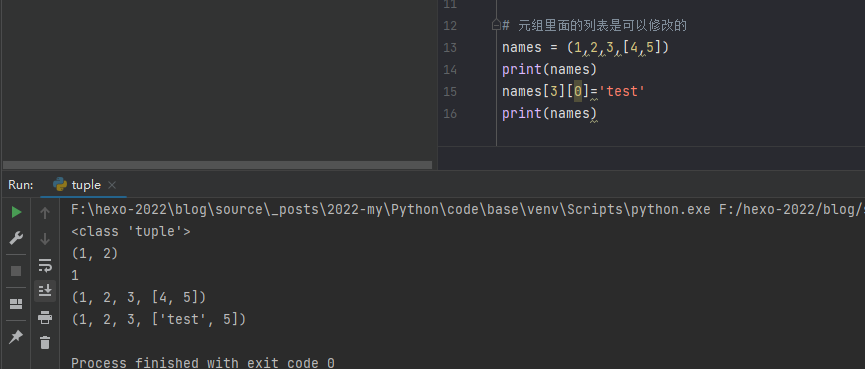865x369 pixels.
Task: Toggle soft-wrap in the console output
Action: click(x=45, y=265)
